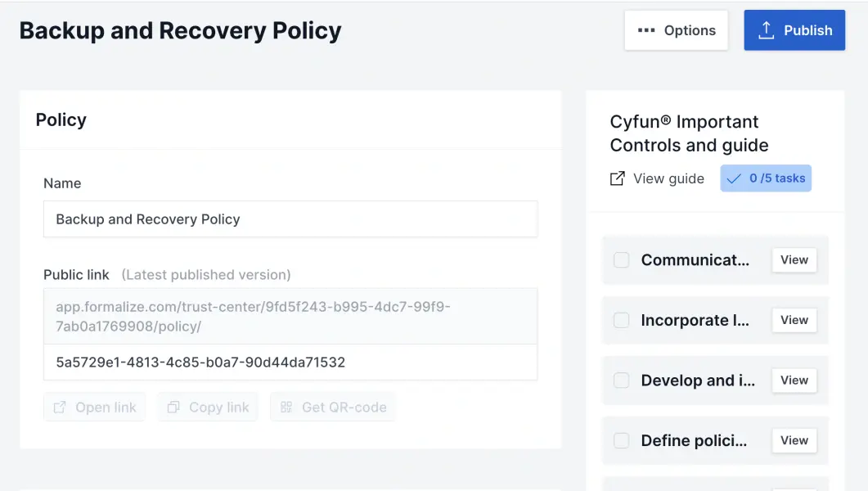Click the Copy link clipboard icon
This screenshot has width=868, height=491.
tap(173, 408)
